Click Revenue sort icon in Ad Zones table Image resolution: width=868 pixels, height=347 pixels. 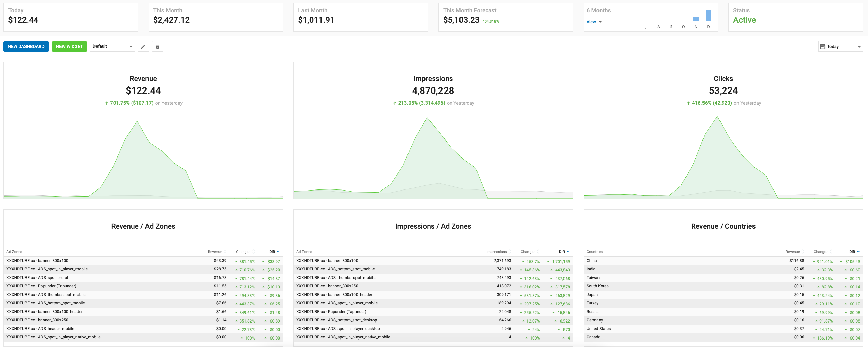click(x=225, y=252)
